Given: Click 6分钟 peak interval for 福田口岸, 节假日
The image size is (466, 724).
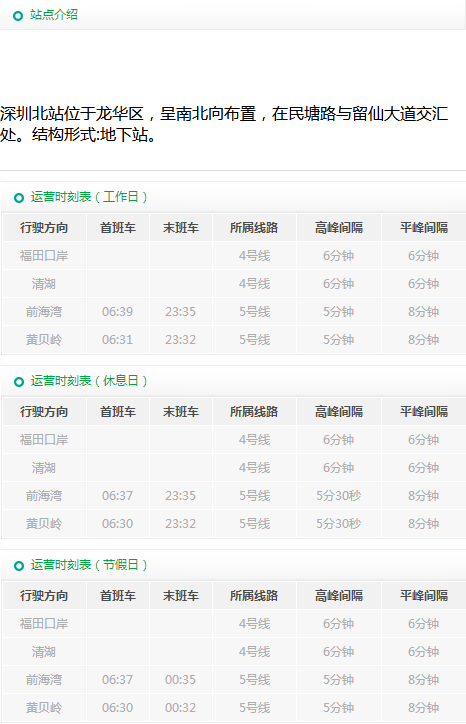Looking at the screenshot, I should (x=339, y=624).
